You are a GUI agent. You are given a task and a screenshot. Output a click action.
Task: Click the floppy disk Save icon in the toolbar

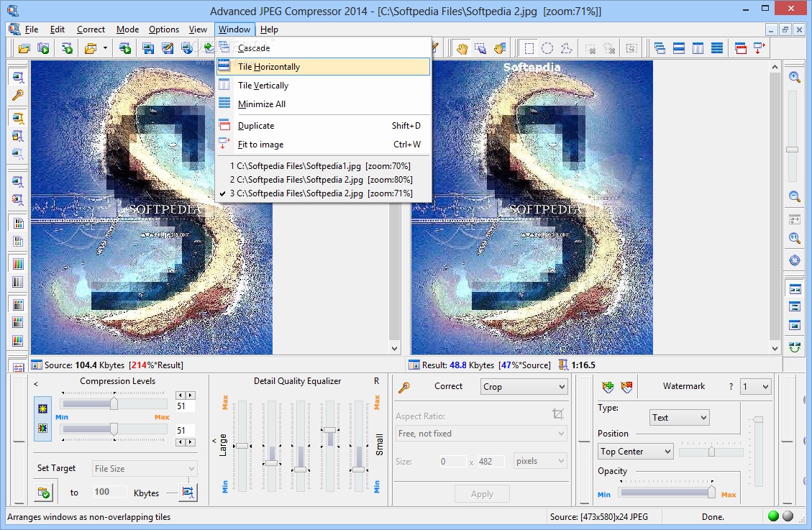(148, 49)
